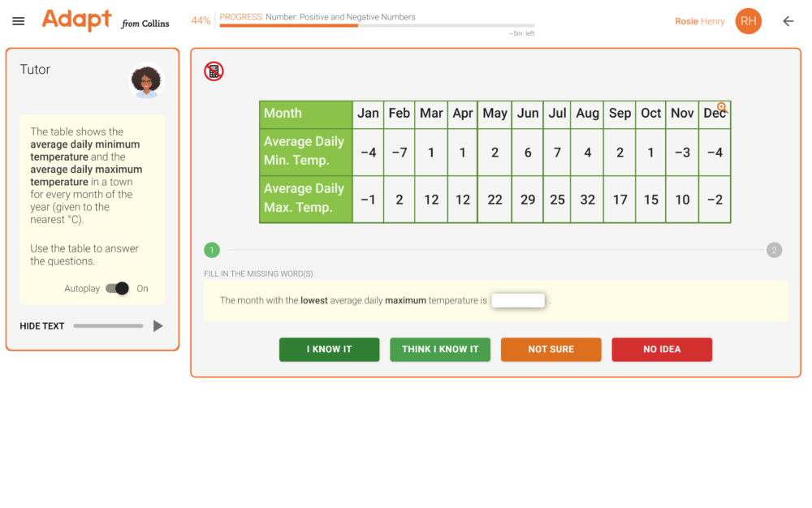Click the answer input box in the sentence
The image size is (812, 508).
(518, 299)
